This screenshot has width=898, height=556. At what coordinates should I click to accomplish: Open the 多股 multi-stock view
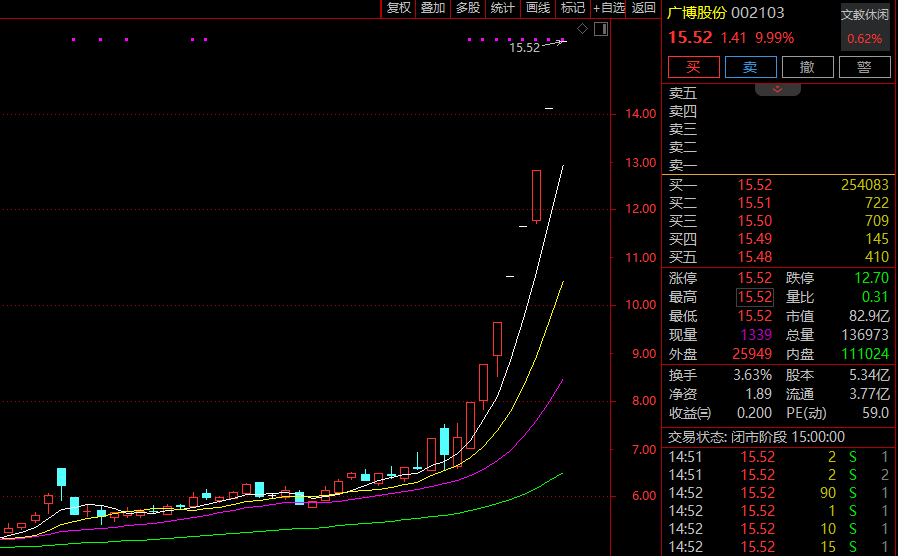click(x=468, y=8)
